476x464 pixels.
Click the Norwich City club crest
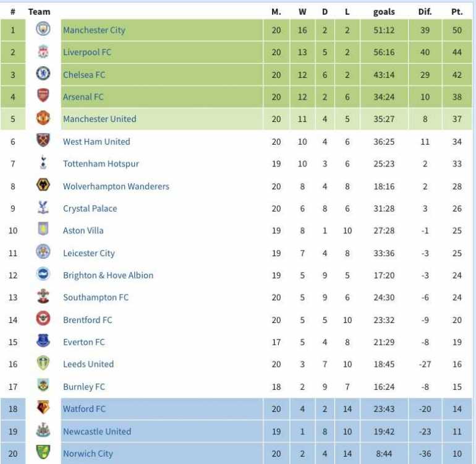(43, 452)
